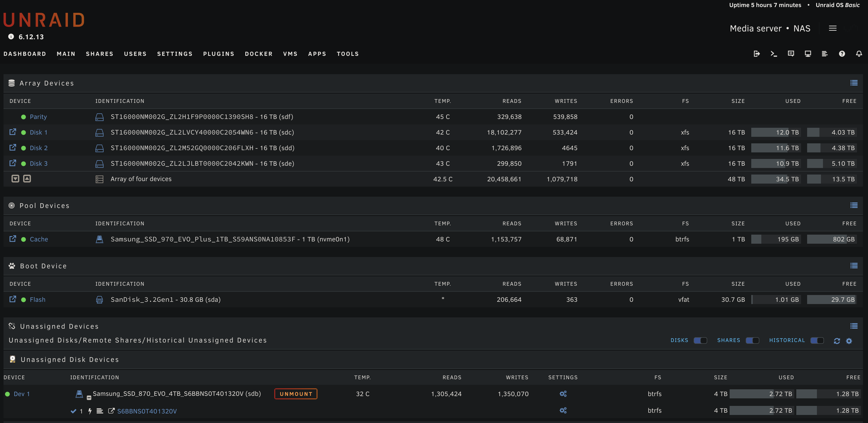Open the Dev 1 device link

(x=22, y=394)
